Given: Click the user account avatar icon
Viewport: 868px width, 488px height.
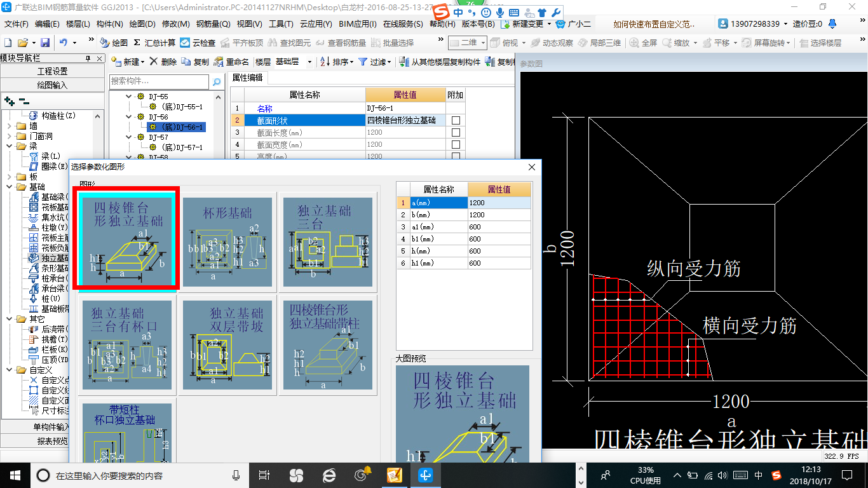Looking at the screenshot, I should point(723,24).
